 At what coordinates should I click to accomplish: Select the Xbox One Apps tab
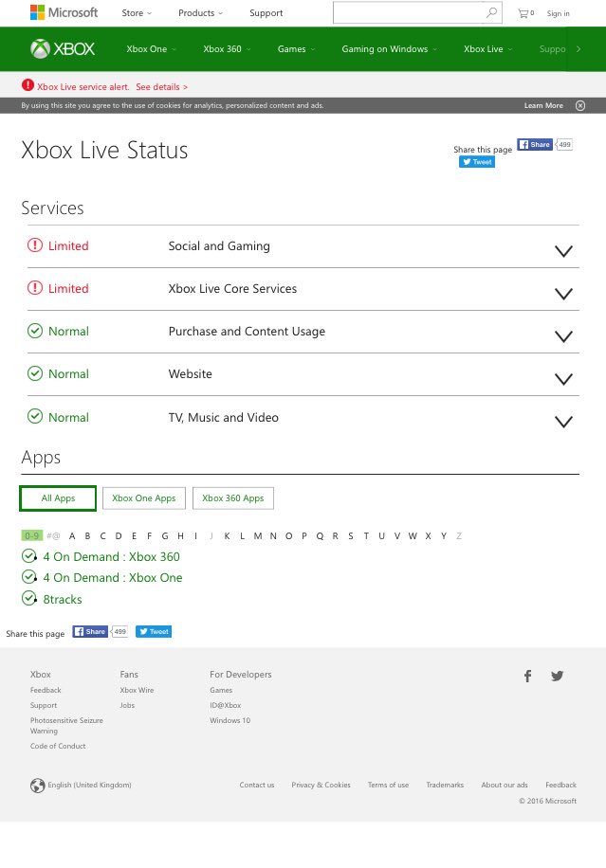(x=144, y=498)
